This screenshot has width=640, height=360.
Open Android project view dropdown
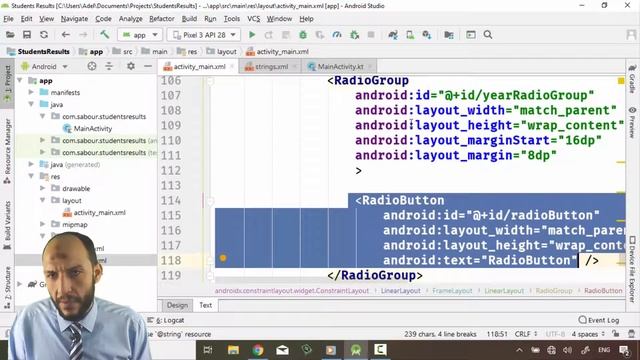tap(44, 67)
